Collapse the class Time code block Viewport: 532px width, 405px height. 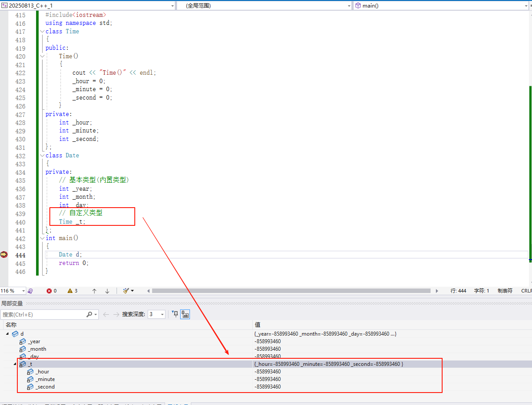pos(42,31)
